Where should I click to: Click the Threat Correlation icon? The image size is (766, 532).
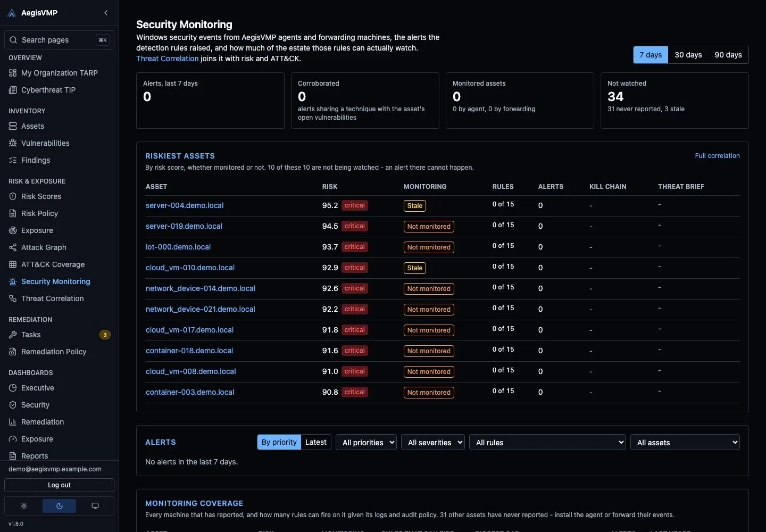[x=13, y=298]
